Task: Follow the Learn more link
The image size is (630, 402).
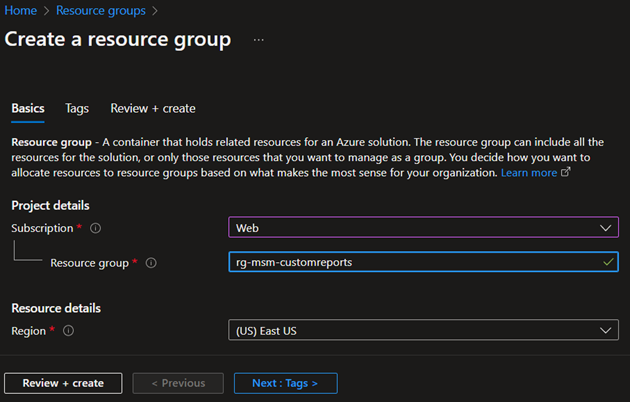Action: pos(529,173)
